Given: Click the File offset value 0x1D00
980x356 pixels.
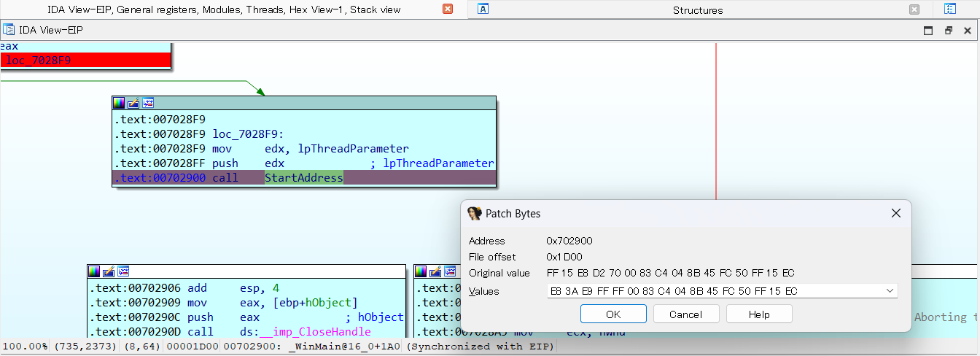Looking at the screenshot, I should coord(564,257).
